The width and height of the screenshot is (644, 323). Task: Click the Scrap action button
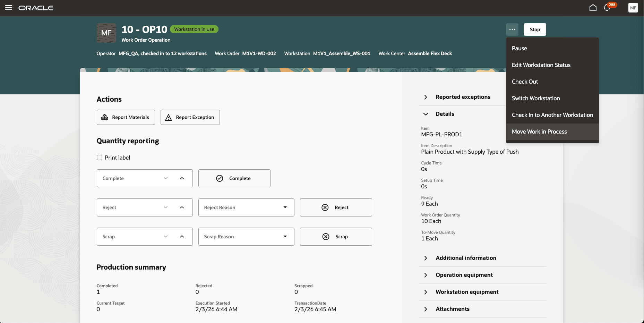(336, 237)
